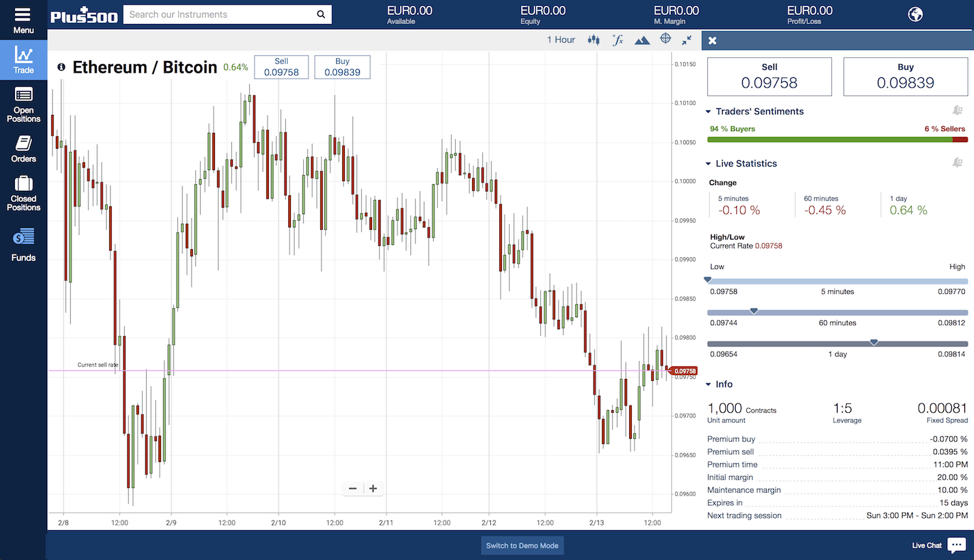This screenshot has width=974, height=560.
Task: Open the Live Chat speech bubble
Action: [x=956, y=545]
